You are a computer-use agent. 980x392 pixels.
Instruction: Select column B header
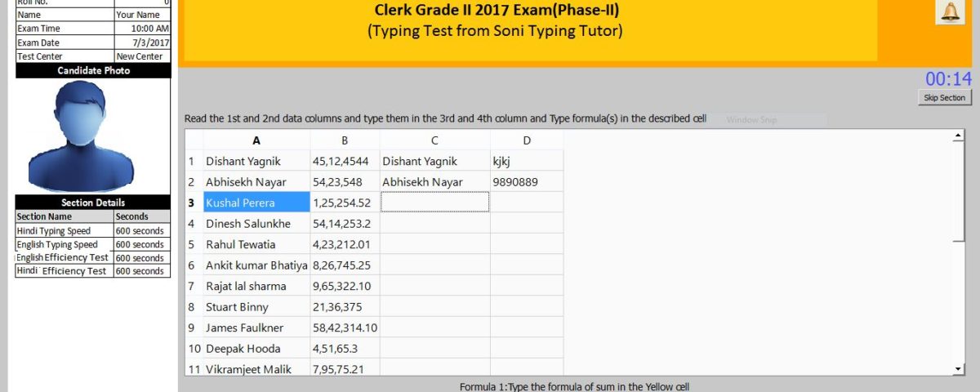coord(345,140)
